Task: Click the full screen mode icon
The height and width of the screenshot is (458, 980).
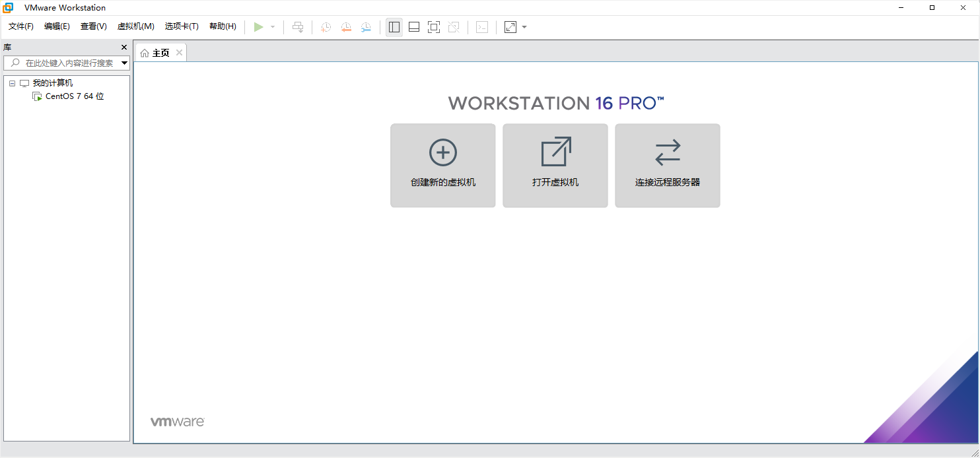Action: (x=434, y=27)
